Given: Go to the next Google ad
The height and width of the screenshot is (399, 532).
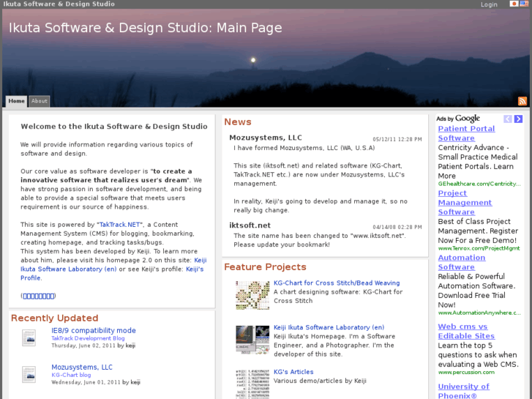Looking at the screenshot, I should (x=518, y=119).
